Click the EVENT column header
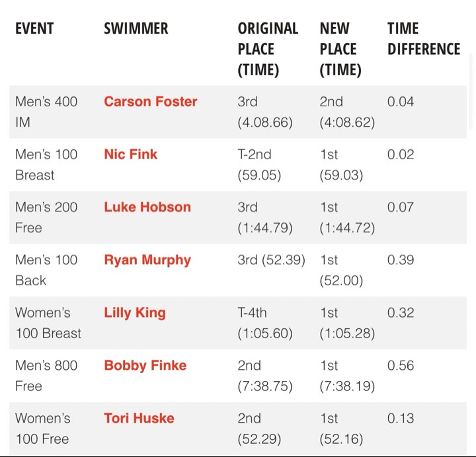 tap(34, 29)
